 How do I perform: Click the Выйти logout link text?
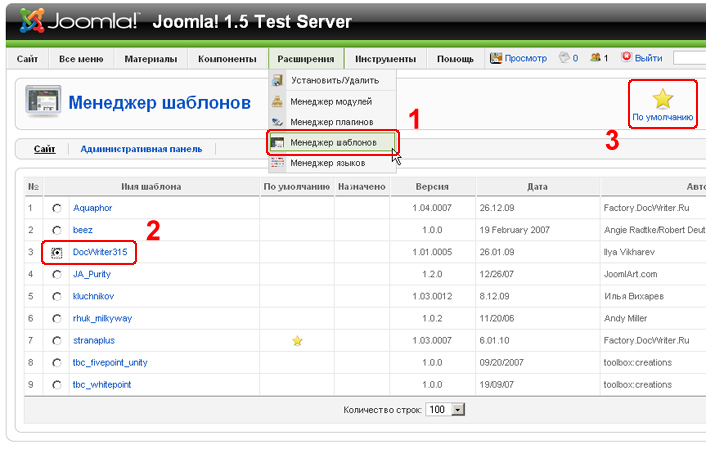[x=648, y=58]
